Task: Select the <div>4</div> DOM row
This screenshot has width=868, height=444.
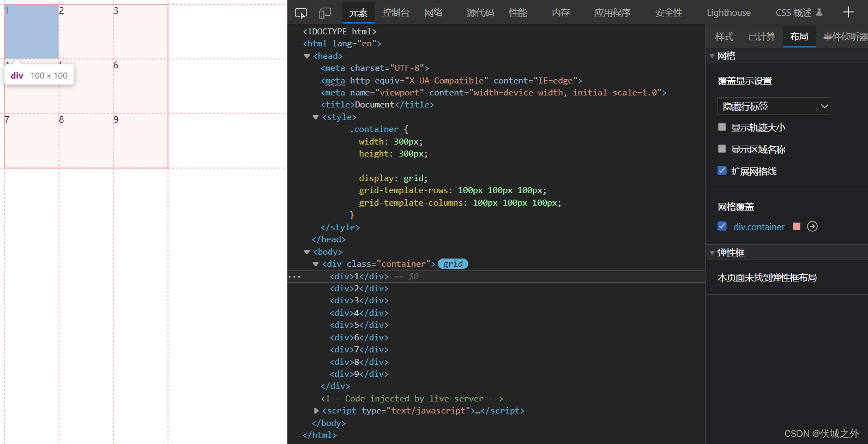Action: pos(359,313)
